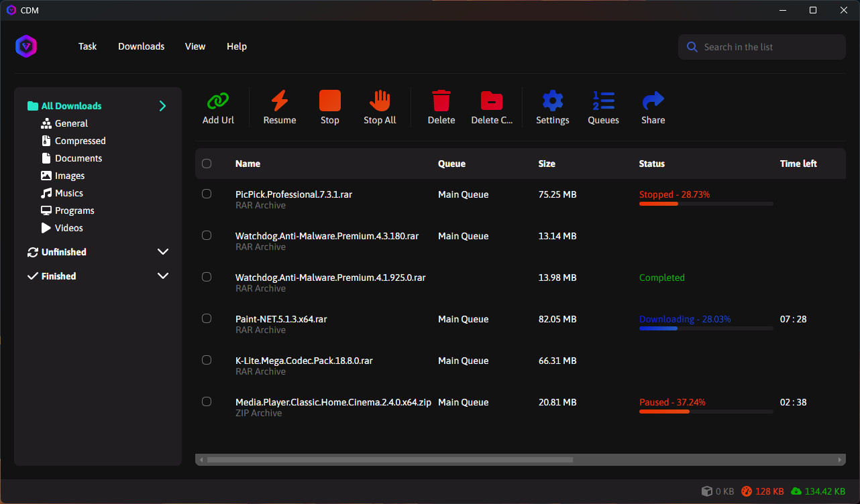Collapse All Downloads using its arrow
This screenshot has width=860, height=504.
coord(162,106)
